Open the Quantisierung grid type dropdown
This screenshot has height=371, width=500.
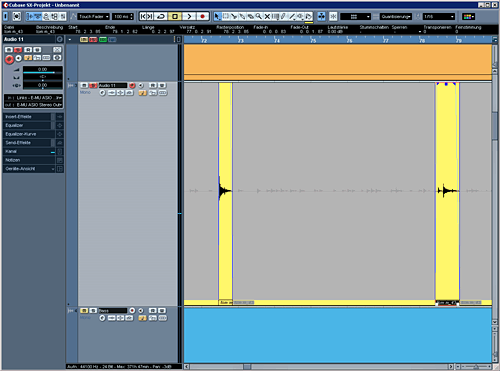click(x=396, y=16)
